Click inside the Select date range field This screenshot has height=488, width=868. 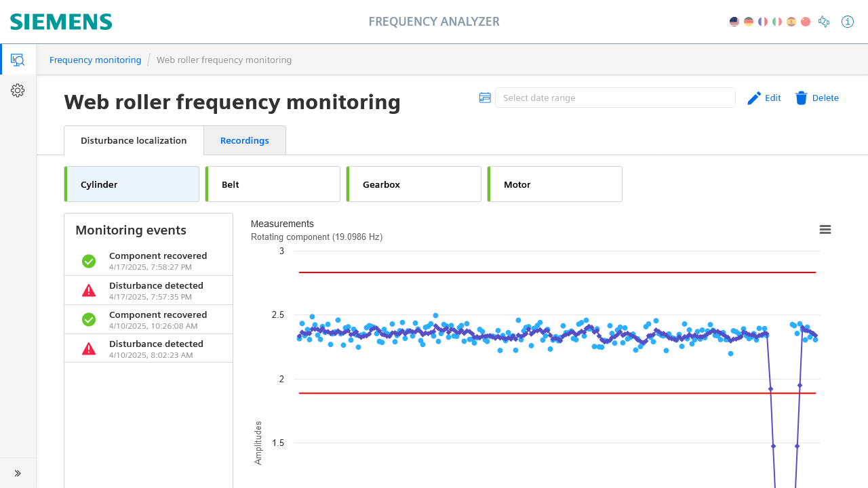coord(615,98)
